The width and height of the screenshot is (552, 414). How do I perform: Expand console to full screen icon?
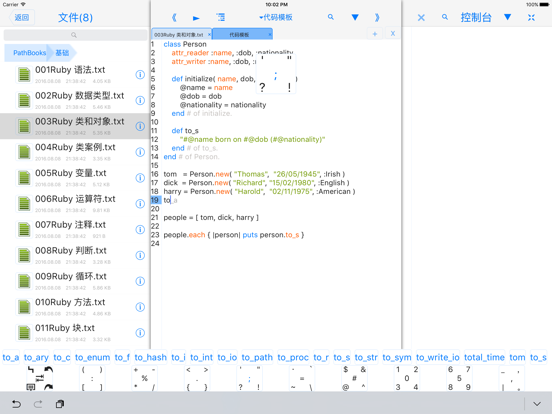click(x=531, y=18)
